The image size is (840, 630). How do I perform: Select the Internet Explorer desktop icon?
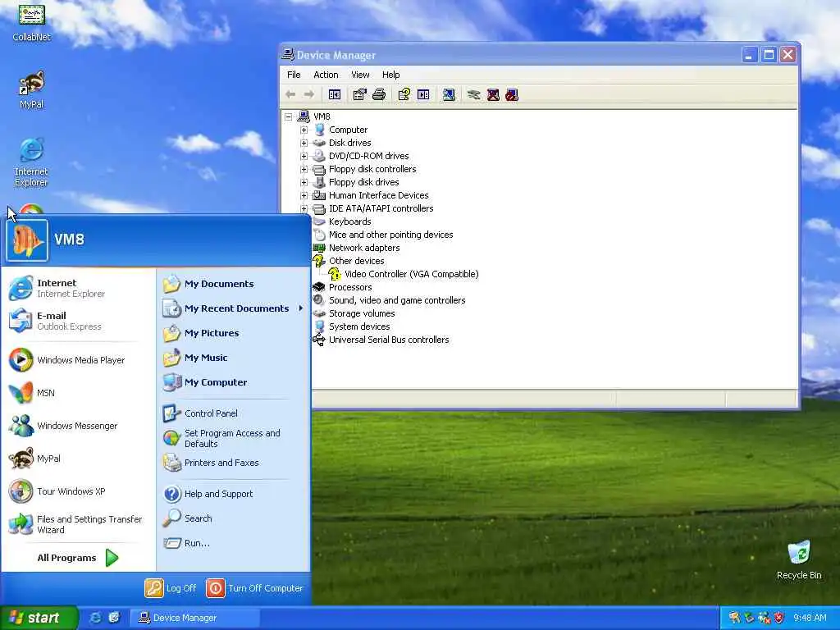tap(32, 162)
